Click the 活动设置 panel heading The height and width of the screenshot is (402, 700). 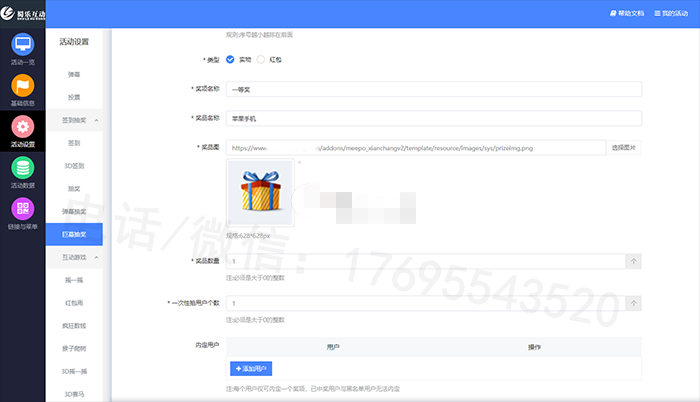(x=74, y=42)
